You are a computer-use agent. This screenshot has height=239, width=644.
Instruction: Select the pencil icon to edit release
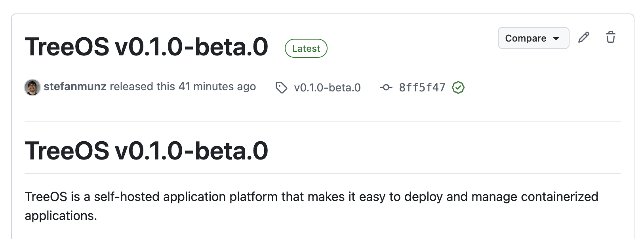pos(584,38)
